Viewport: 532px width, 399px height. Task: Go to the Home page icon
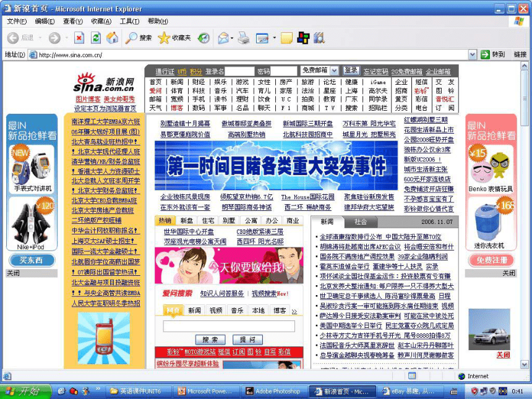click(x=113, y=38)
